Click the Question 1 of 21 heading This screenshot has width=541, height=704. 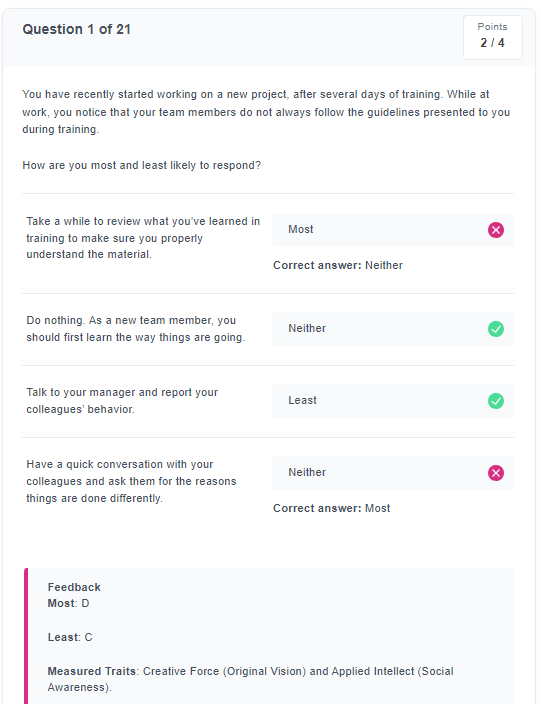pos(76,29)
